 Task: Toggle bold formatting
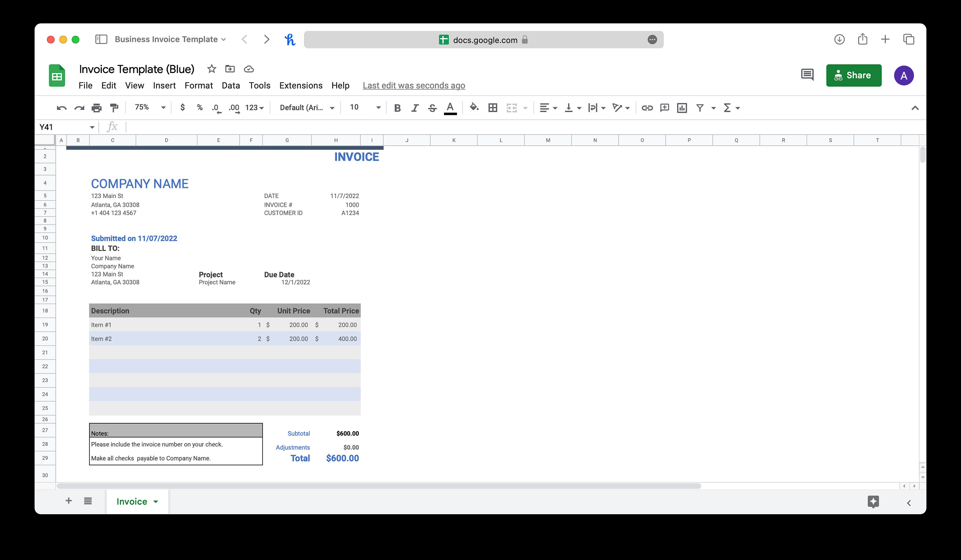(x=397, y=108)
